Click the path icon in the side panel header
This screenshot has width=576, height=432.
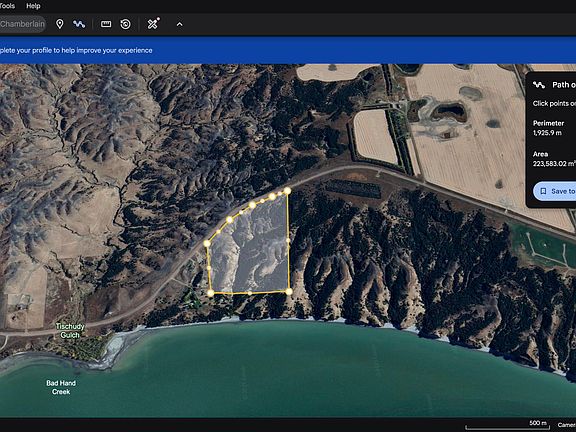pos(539,85)
